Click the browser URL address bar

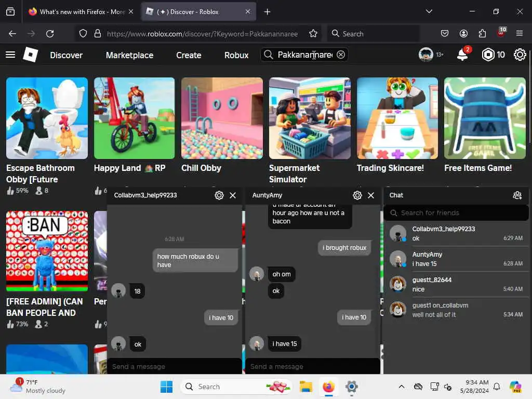(202, 34)
